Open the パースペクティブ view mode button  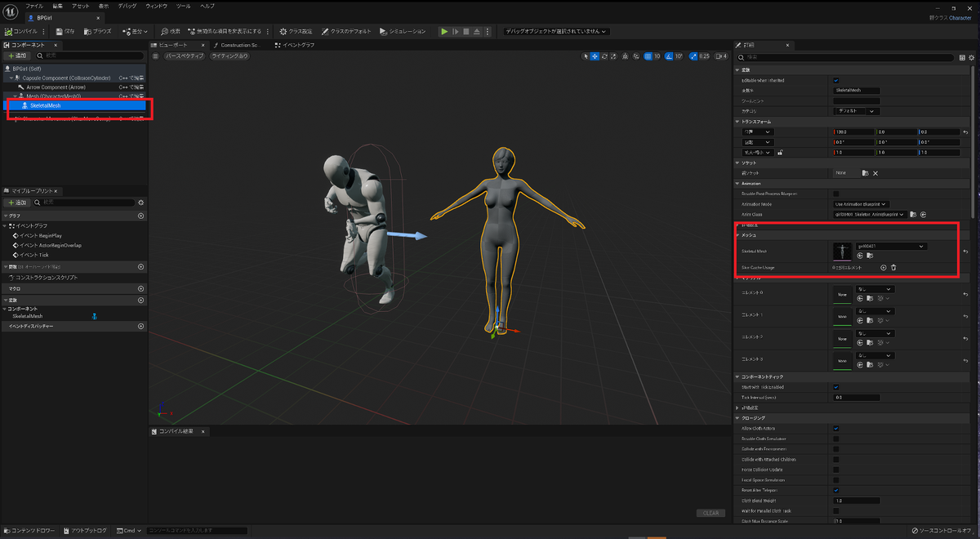tap(185, 56)
